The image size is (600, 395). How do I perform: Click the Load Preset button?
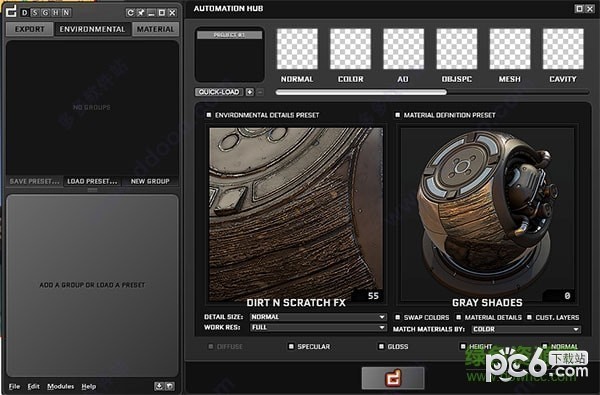coord(92,181)
